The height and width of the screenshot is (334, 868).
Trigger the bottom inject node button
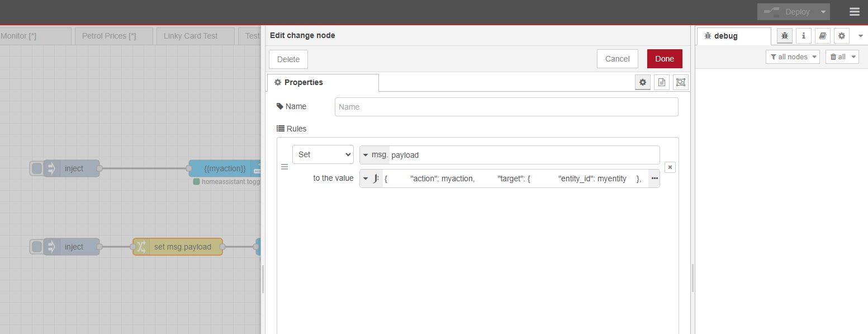pos(37,247)
